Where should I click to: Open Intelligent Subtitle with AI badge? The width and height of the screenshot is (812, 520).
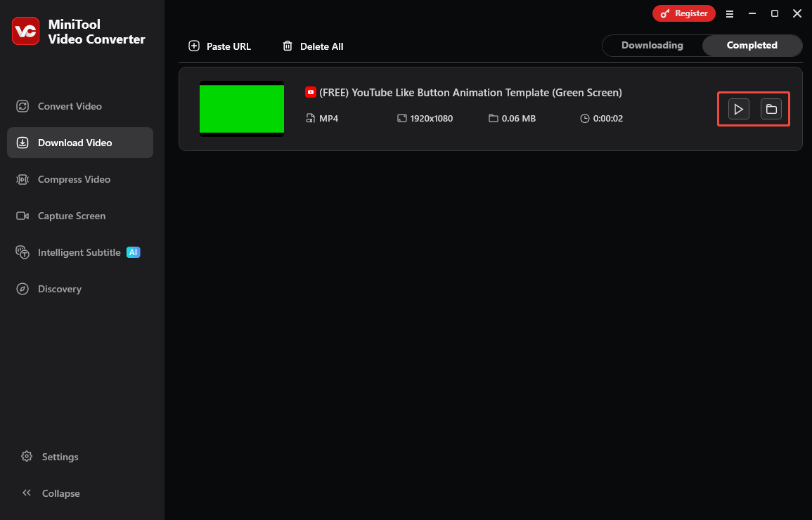point(78,252)
